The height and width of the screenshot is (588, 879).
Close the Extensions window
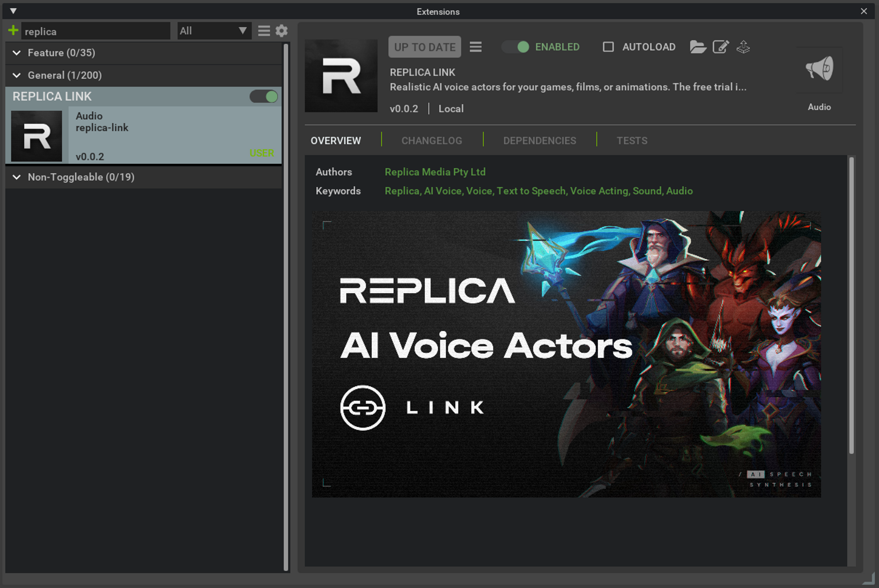coord(864,11)
